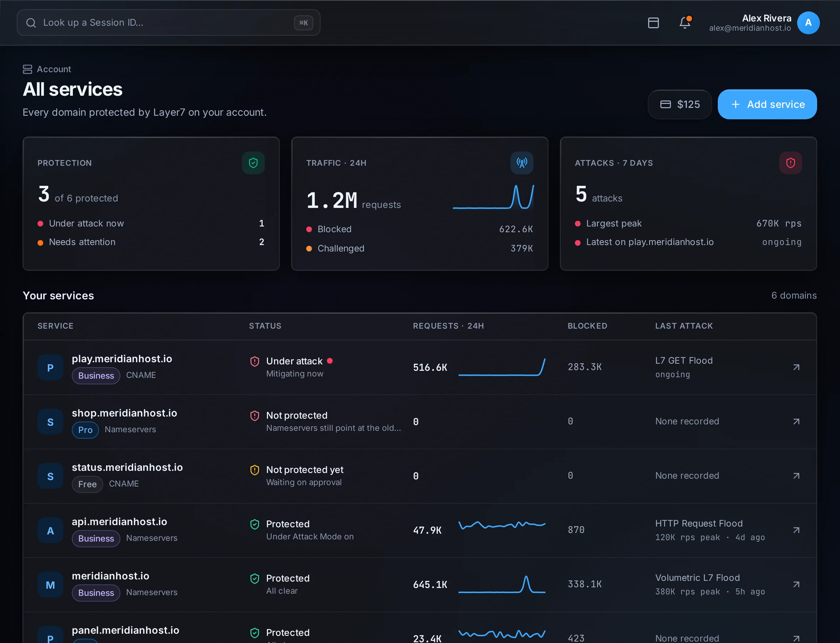The height and width of the screenshot is (643, 840).
Task: Click the red shield icon in the Attacks card
Action: pos(791,163)
